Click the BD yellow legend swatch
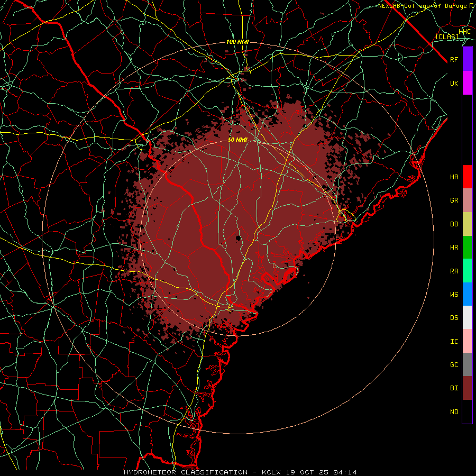476x476 pixels. pos(467,224)
